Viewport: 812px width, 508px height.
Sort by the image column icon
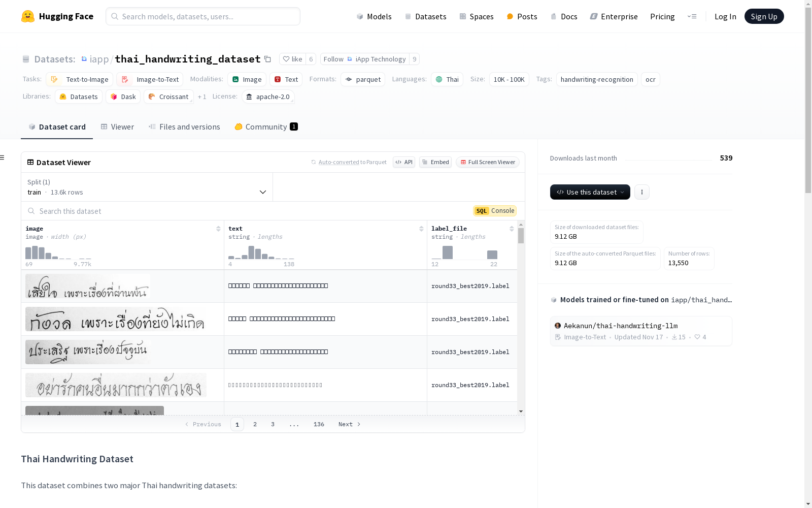[x=218, y=229]
